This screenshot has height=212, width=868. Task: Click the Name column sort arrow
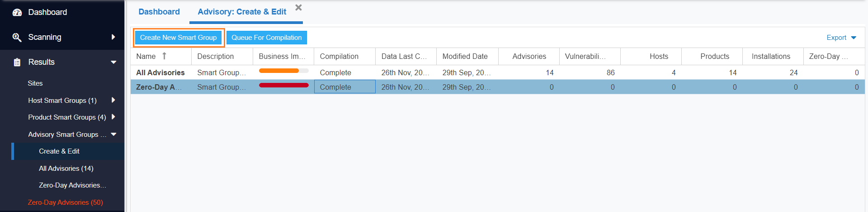[165, 56]
